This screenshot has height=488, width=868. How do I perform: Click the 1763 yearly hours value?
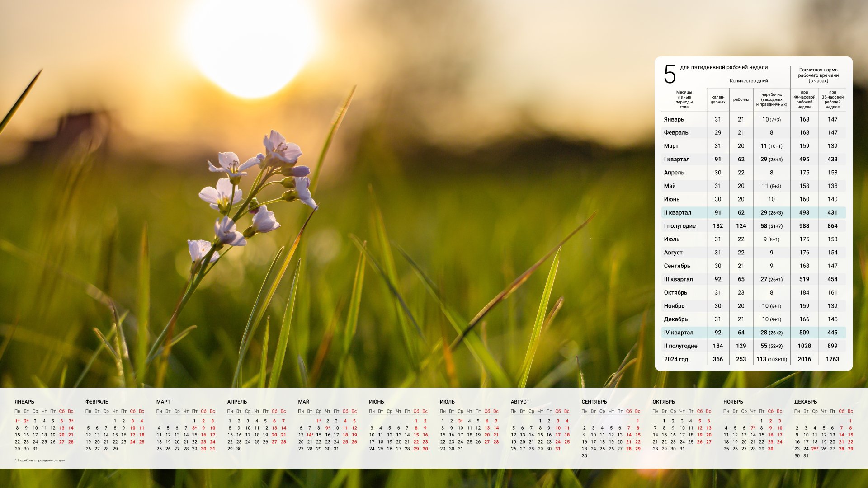832,359
